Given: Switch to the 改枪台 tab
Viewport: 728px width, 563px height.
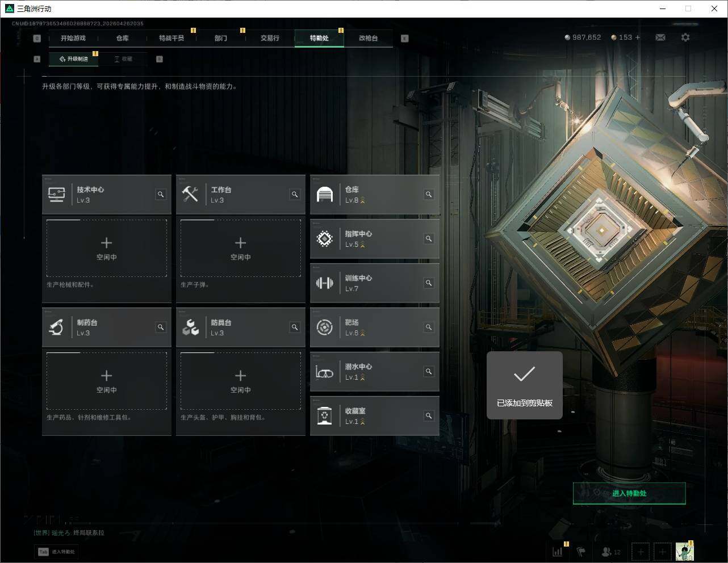Looking at the screenshot, I should [368, 38].
